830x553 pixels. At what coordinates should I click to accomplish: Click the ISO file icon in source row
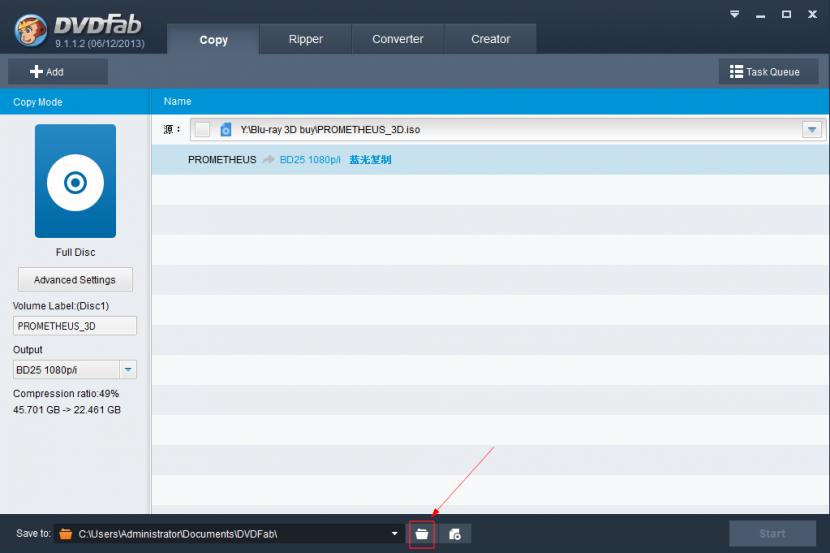coord(226,130)
